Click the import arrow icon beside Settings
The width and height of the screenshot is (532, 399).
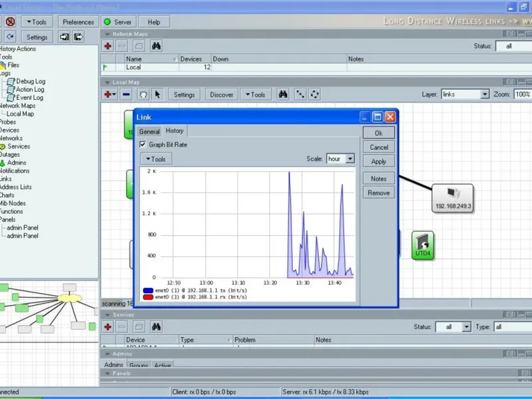[64, 37]
